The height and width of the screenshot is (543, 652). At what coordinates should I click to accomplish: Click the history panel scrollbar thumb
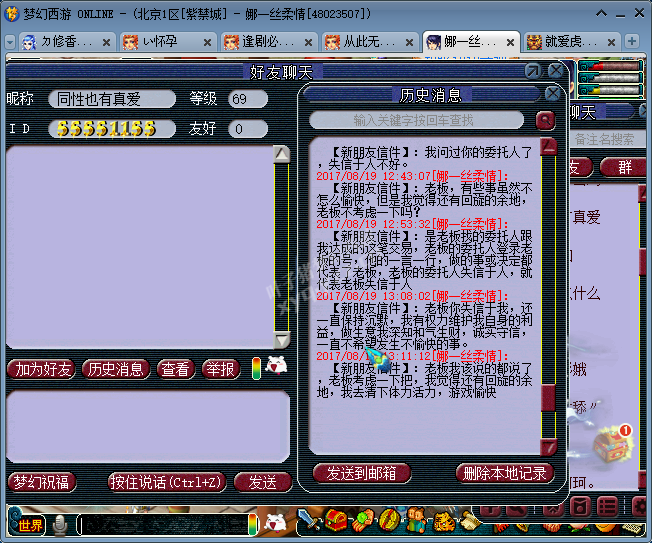(548, 398)
